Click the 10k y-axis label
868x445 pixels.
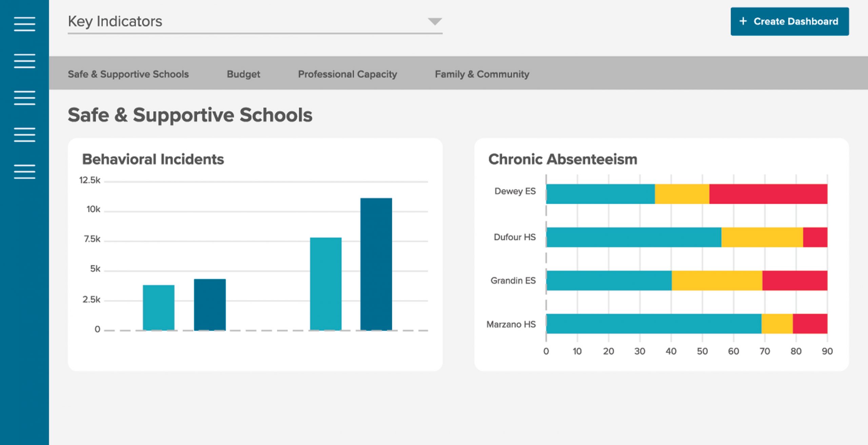coord(93,209)
